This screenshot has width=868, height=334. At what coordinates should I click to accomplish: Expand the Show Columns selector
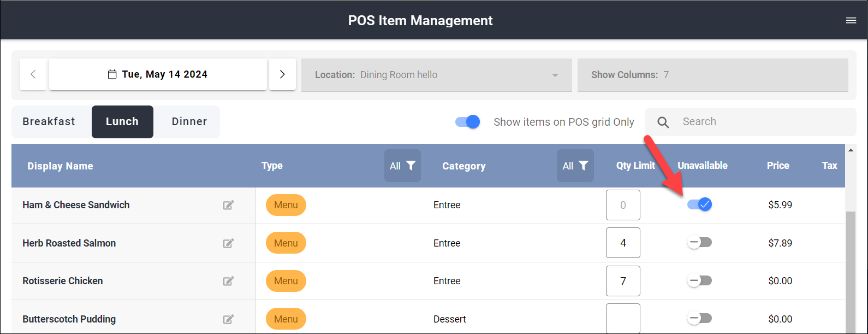click(x=713, y=75)
